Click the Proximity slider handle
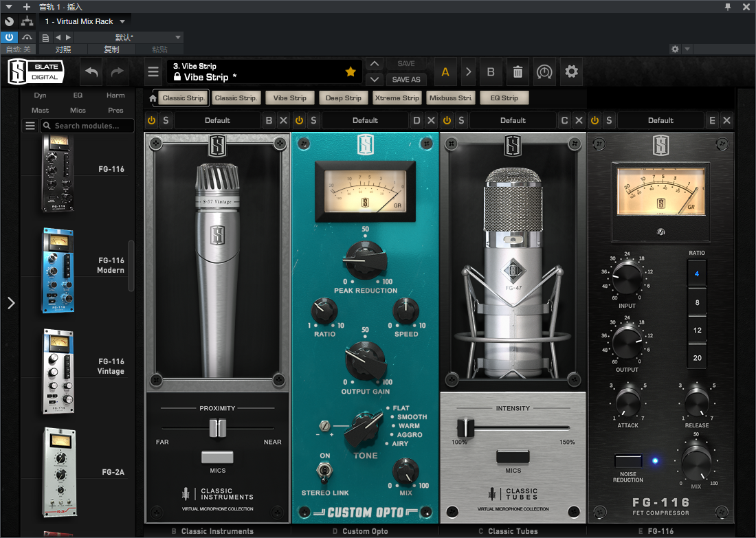 click(217, 427)
